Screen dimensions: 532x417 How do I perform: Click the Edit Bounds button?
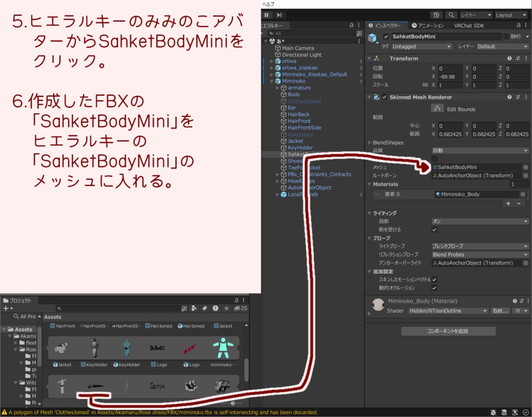pyautogui.click(x=437, y=108)
